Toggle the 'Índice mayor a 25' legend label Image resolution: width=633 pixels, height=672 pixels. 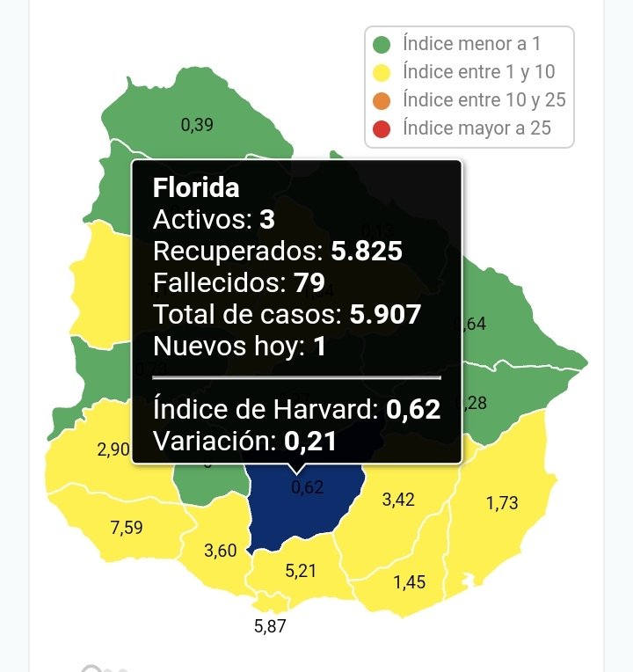click(477, 128)
